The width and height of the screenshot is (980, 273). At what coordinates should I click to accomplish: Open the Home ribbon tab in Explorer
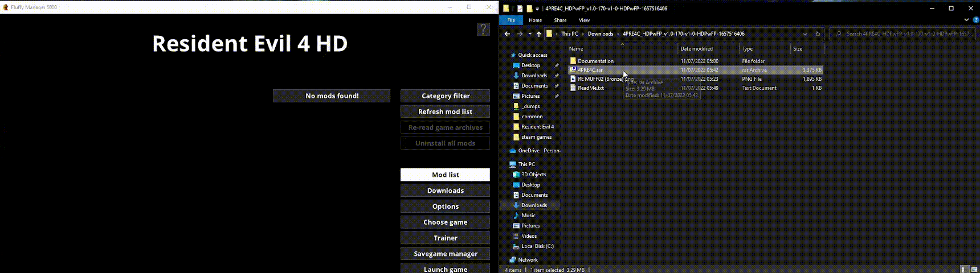[535, 20]
